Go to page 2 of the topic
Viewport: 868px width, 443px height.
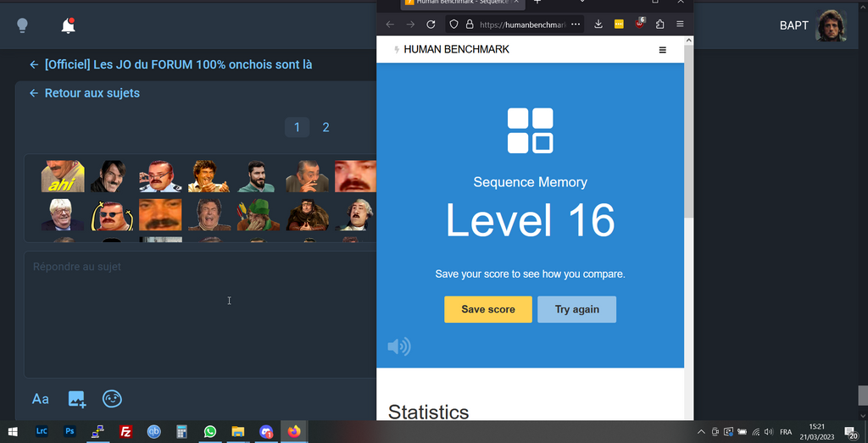pos(325,127)
